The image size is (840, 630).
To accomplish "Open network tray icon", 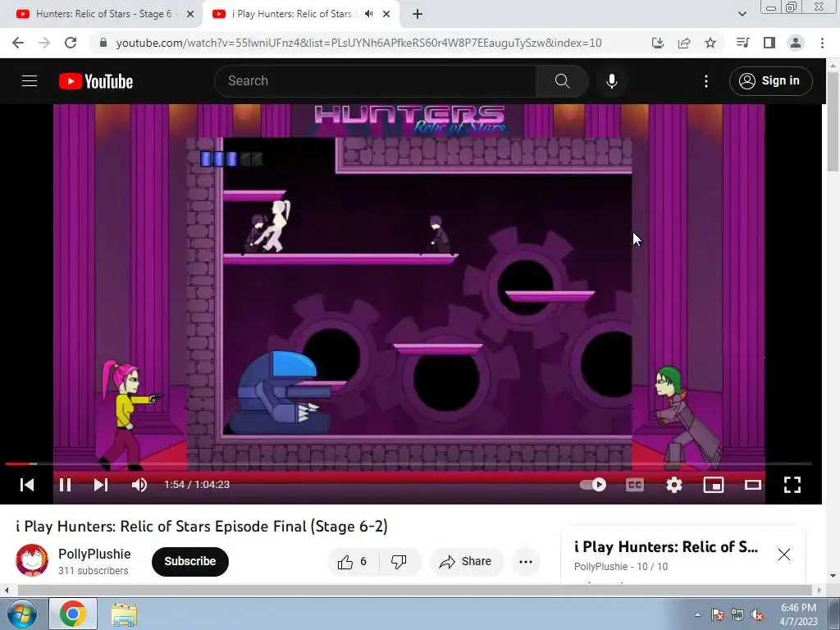I will (x=737, y=614).
